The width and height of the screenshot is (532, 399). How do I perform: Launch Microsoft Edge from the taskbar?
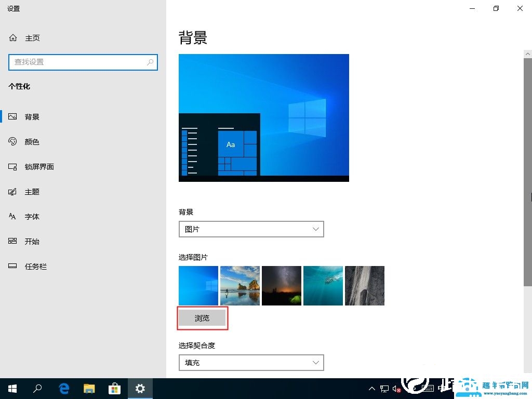click(63, 388)
